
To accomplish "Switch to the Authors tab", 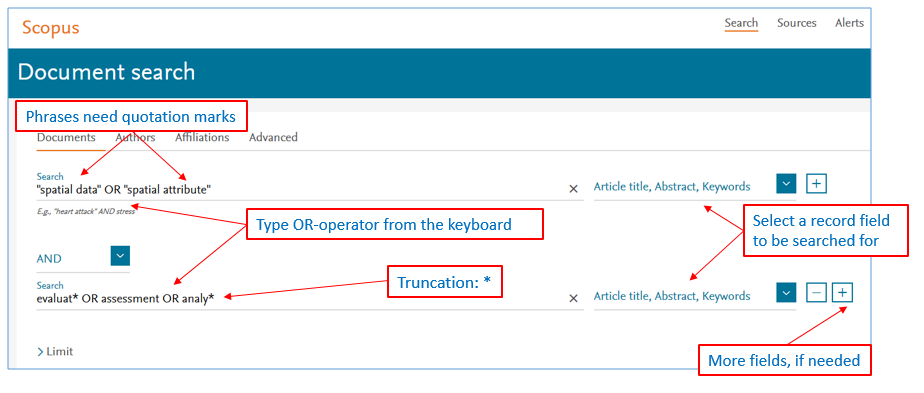I will 136,137.
